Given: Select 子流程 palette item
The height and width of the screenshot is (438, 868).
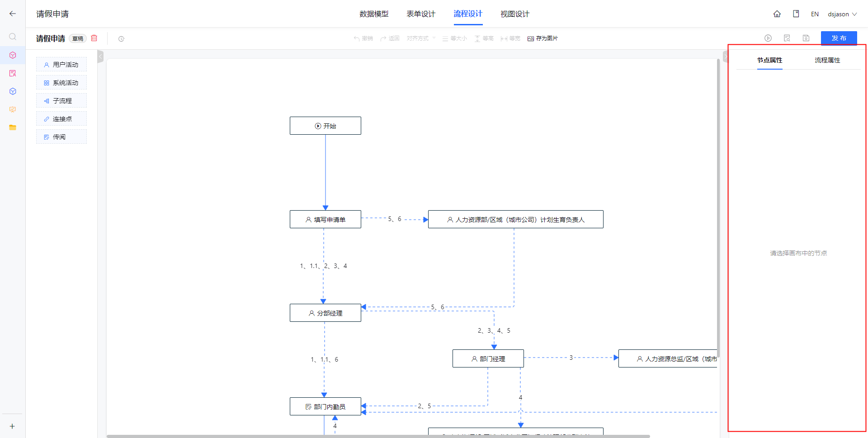Looking at the screenshot, I should tap(61, 101).
